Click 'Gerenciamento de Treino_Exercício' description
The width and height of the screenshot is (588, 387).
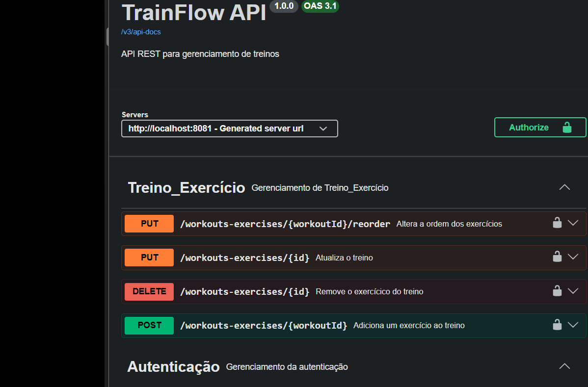pyautogui.click(x=320, y=188)
